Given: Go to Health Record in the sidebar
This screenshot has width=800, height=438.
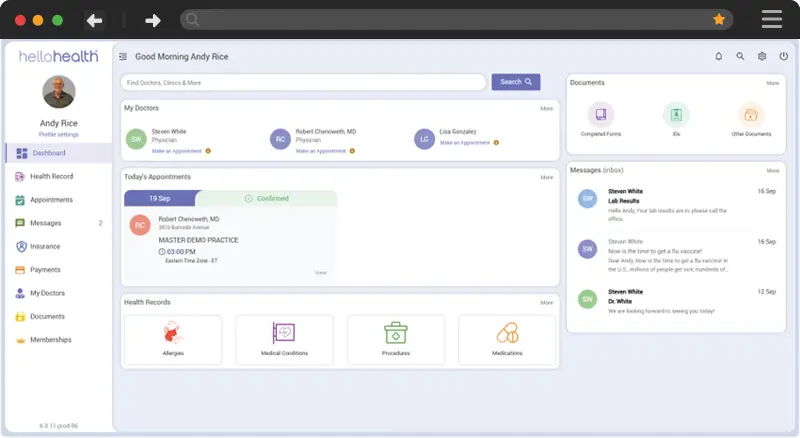Looking at the screenshot, I should [x=52, y=176].
